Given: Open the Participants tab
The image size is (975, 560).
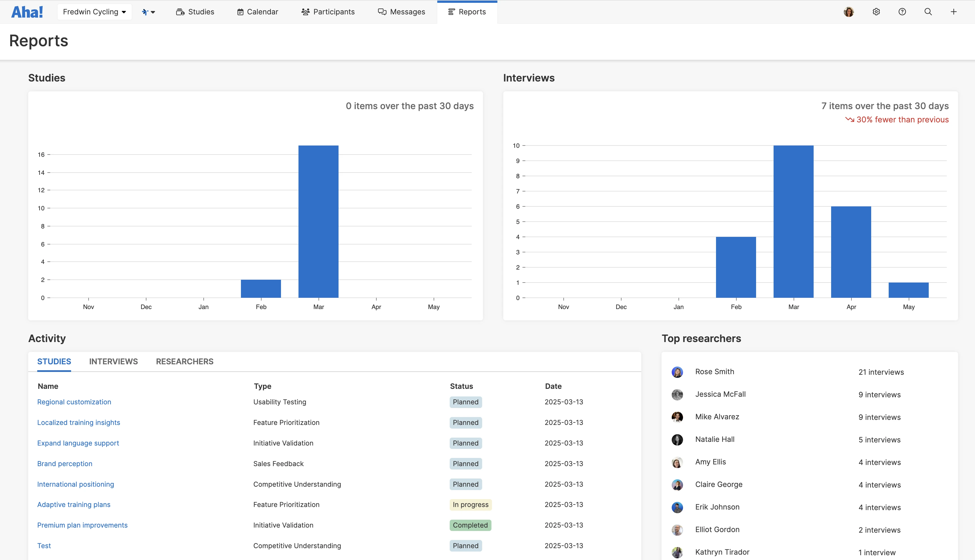Looking at the screenshot, I should tap(328, 12).
